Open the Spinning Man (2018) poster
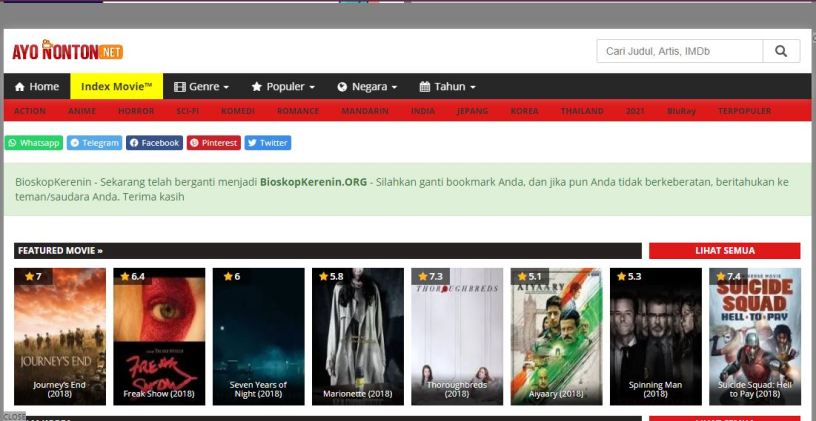 (x=656, y=337)
